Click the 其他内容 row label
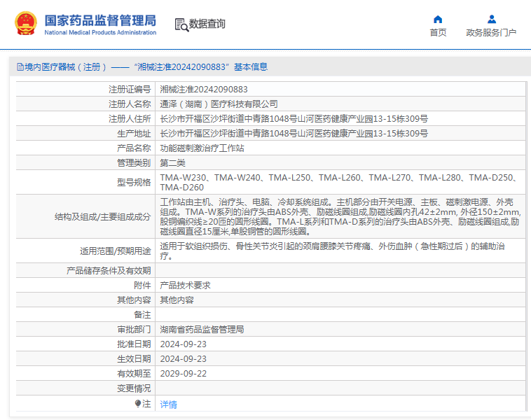531x420 pixels. tap(134, 300)
